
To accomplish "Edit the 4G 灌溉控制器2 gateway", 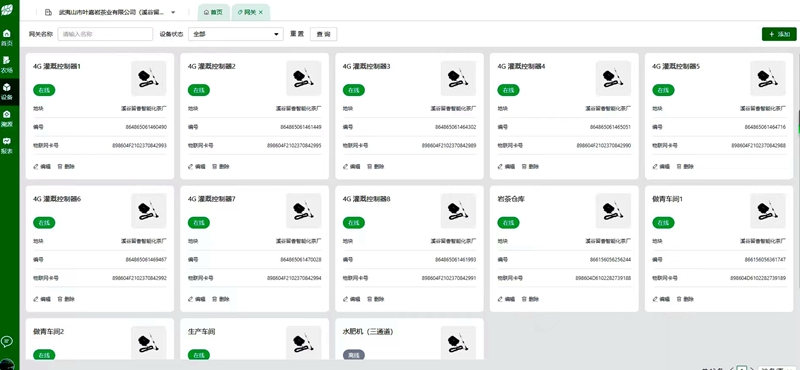I will [196, 166].
